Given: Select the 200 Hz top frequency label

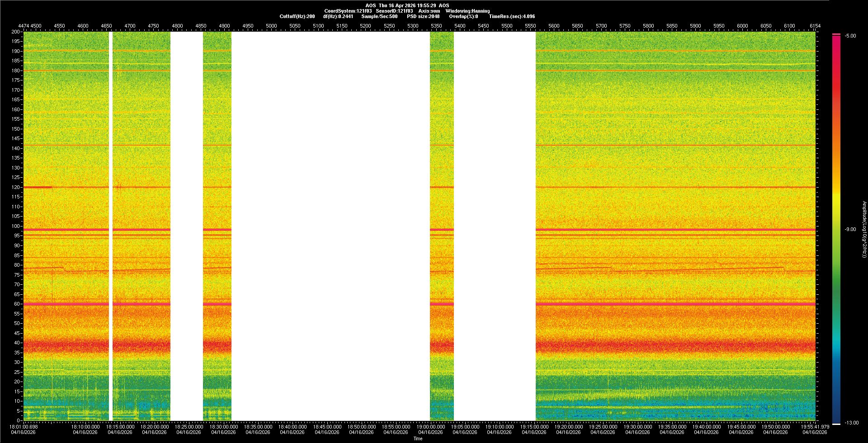Looking at the screenshot, I should (x=16, y=32).
